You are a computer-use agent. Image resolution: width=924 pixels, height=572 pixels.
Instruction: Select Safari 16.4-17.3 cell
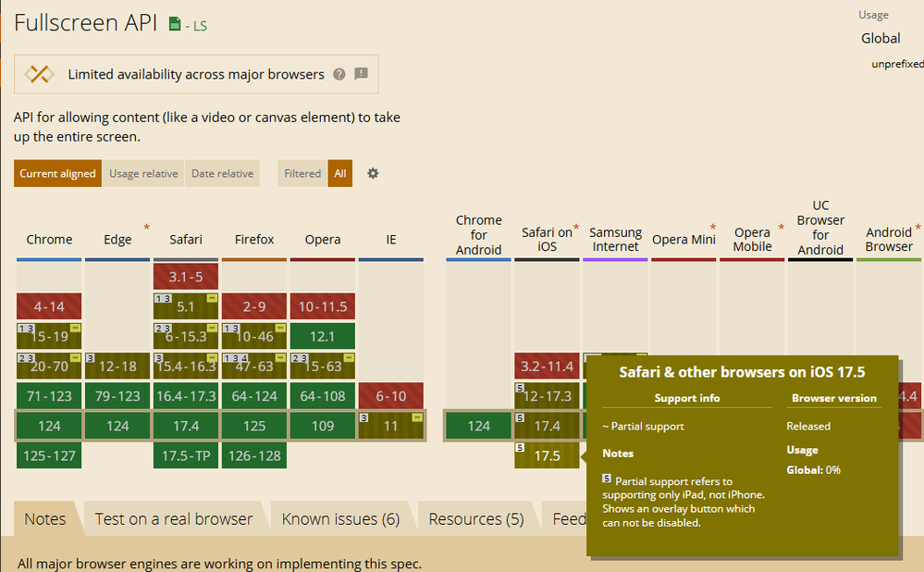coord(186,396)
